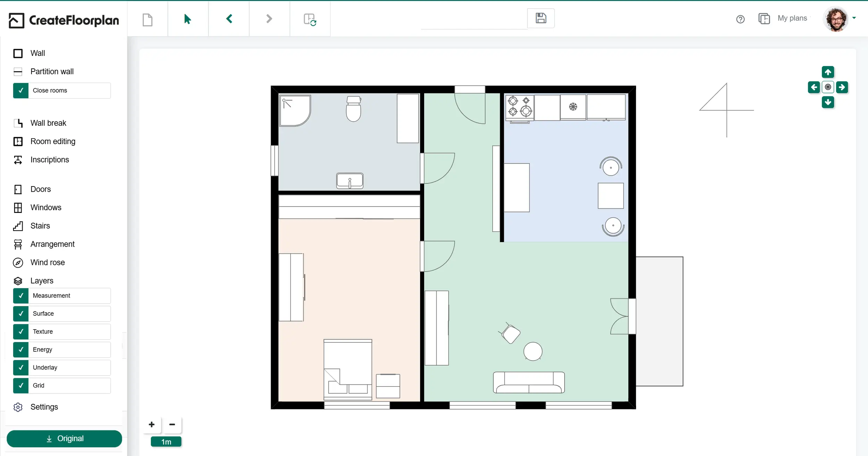Viewport: 868px width, 456px height.
Task: Open the user avatar dropdown arrow
Action: pos(854,18)
